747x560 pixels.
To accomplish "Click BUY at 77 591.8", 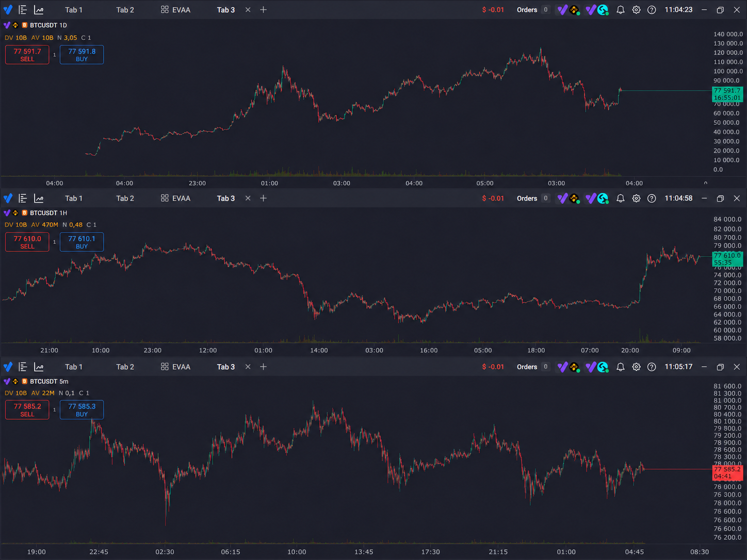I will click(x=82, y=55).
